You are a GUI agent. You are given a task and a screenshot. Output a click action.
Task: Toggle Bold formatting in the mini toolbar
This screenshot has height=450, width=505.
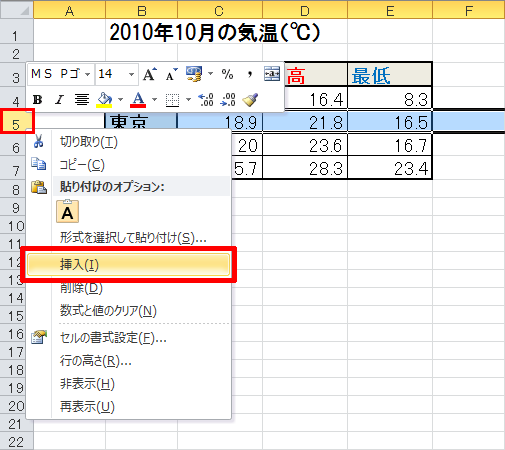[x=37, y=100]
